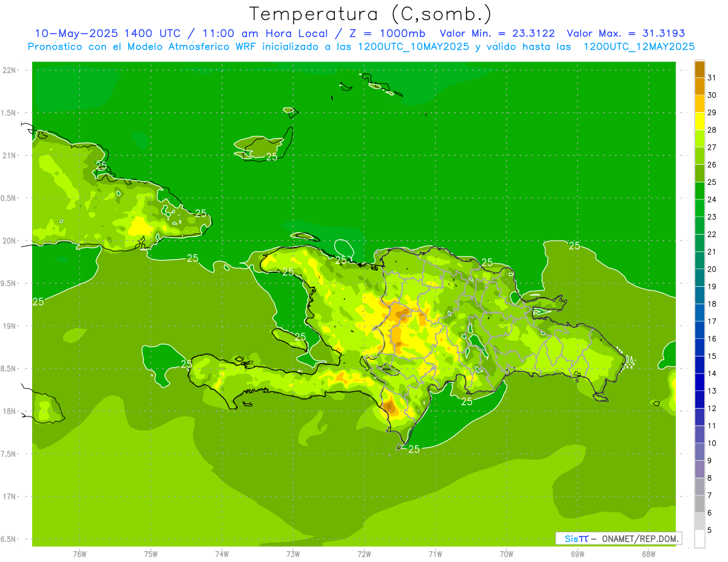Click the 21N latitude axis label
Image resolution: width=728 pixels, height=562 pixels.
click(9, 155)
